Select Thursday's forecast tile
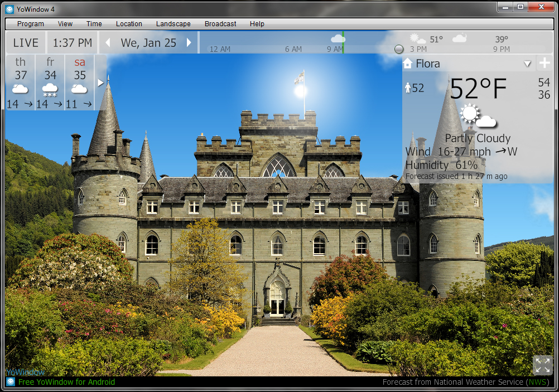This screenshot has height=392, width=559. [x=21, y=82]
